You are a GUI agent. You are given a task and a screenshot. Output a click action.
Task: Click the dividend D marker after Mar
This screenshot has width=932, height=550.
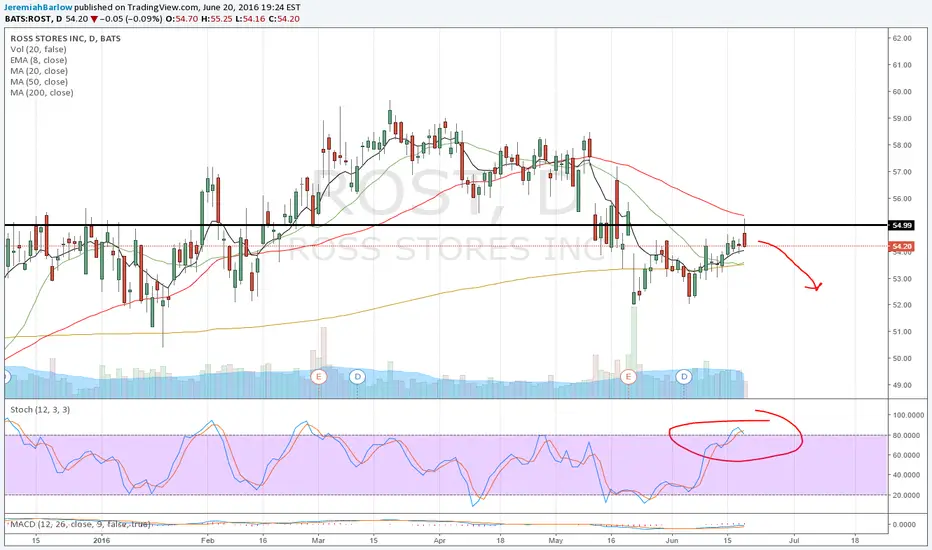(357, 376)
